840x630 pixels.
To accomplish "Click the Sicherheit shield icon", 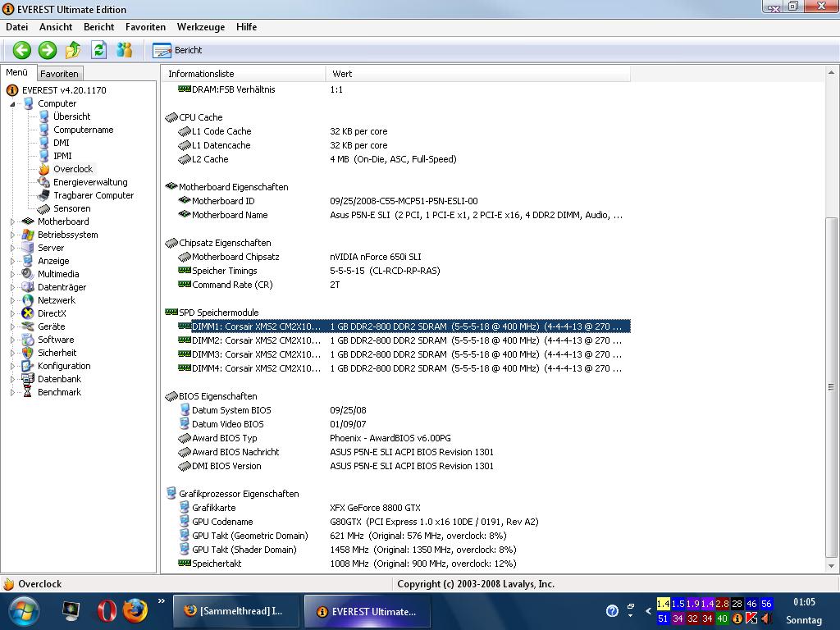I will coord(27,353).
